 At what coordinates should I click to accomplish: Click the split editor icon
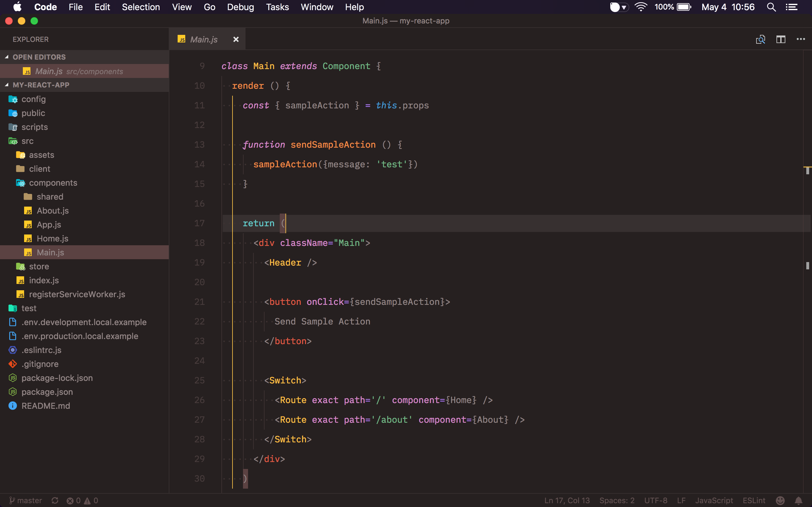click(x=781, y=40)
